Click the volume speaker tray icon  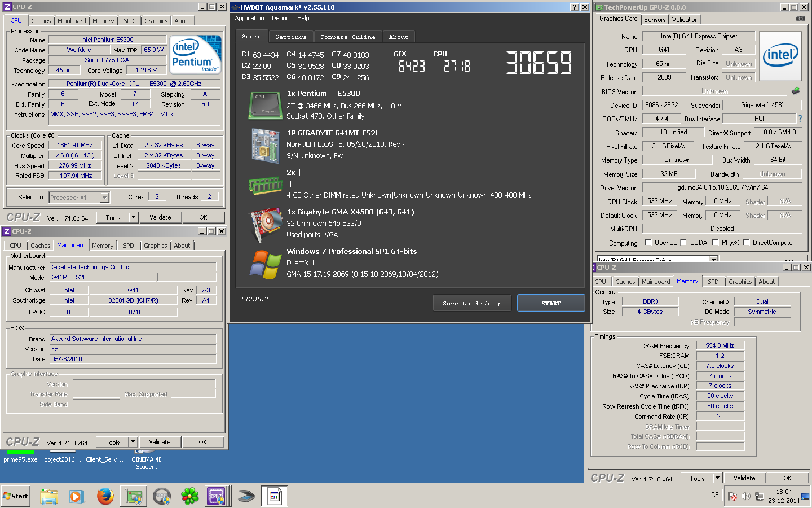746,496
